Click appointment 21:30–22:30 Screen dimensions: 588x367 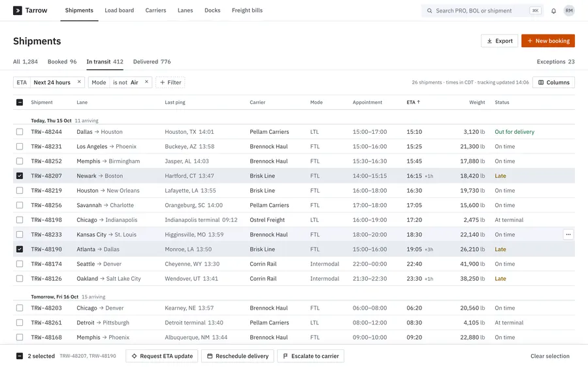(370, 279)
